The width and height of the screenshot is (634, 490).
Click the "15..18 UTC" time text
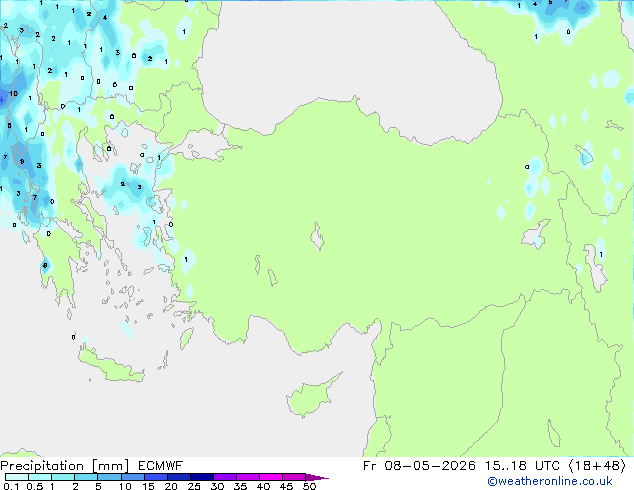pos(523,466)
